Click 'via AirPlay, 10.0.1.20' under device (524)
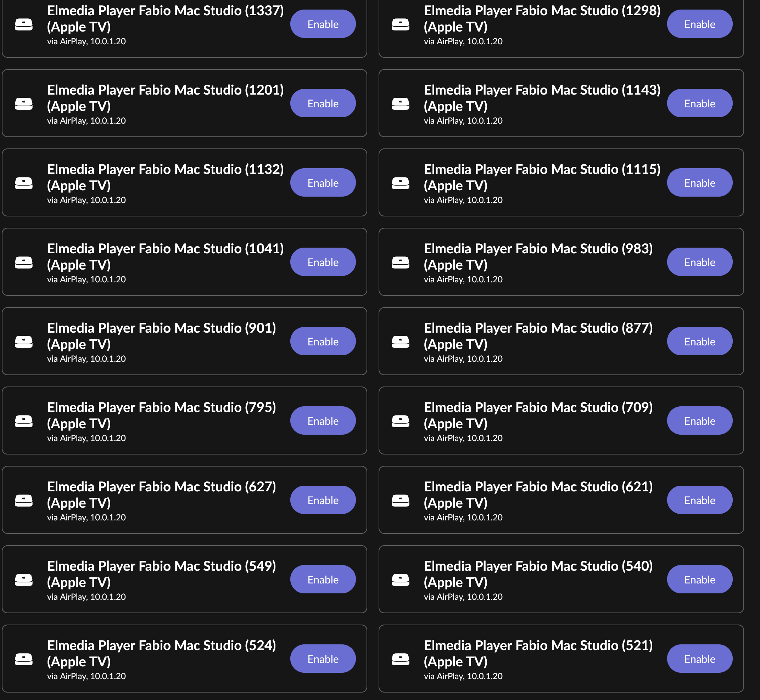This screenshot has height=700, width=760. coord(86,676)
